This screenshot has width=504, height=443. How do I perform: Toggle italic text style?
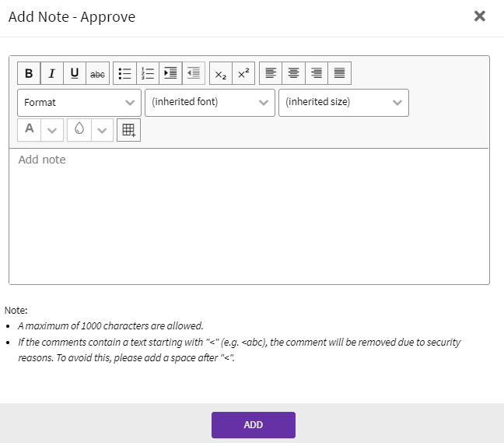52,74
